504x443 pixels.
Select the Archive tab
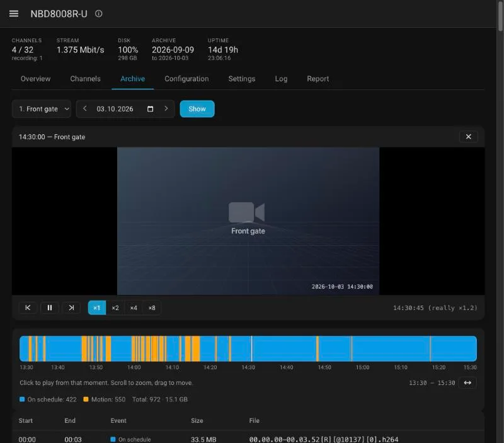pos(132,79)
